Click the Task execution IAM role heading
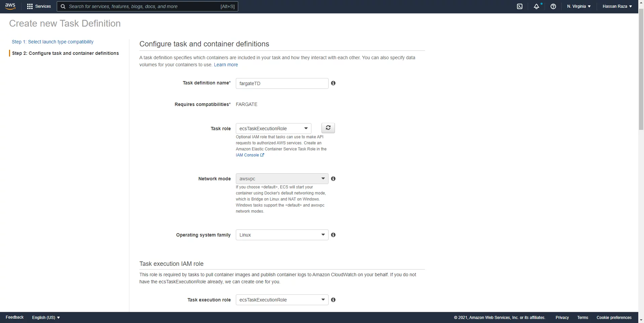This screenshot has width=644, height=323. (171, 264)
